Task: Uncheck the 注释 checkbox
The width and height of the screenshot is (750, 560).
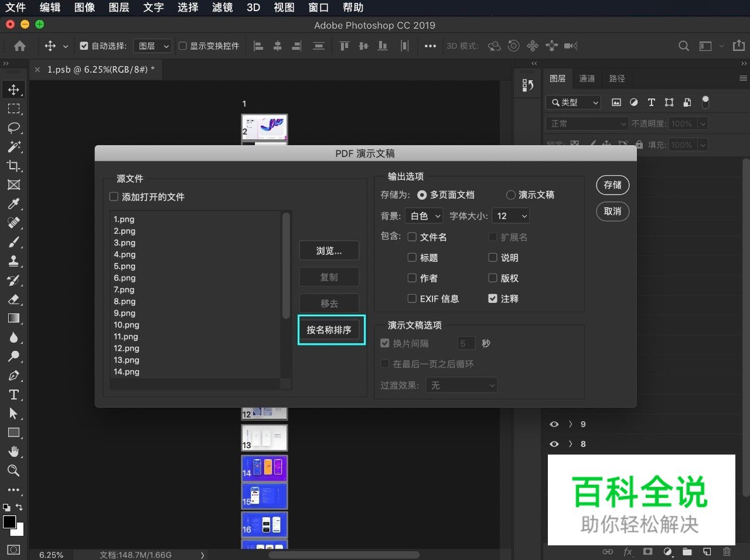Action: tap(492, 298)
